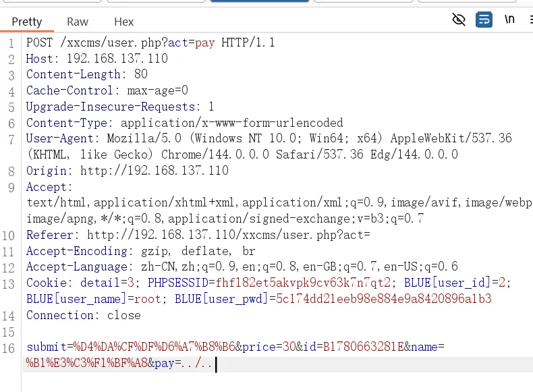Toggle the \n non-printable characters button
Image resolution: width=533 pixels, height=392 pixels.
point(509,20)
